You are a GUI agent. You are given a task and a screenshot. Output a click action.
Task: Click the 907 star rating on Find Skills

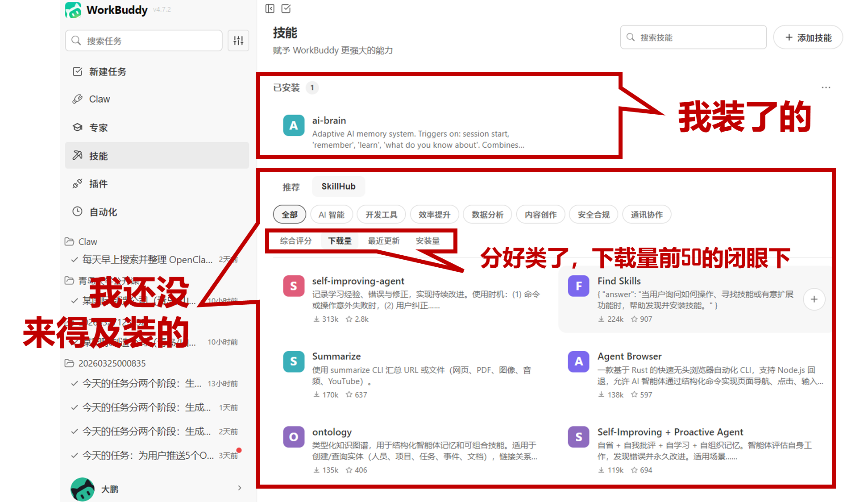coord(642,319)
